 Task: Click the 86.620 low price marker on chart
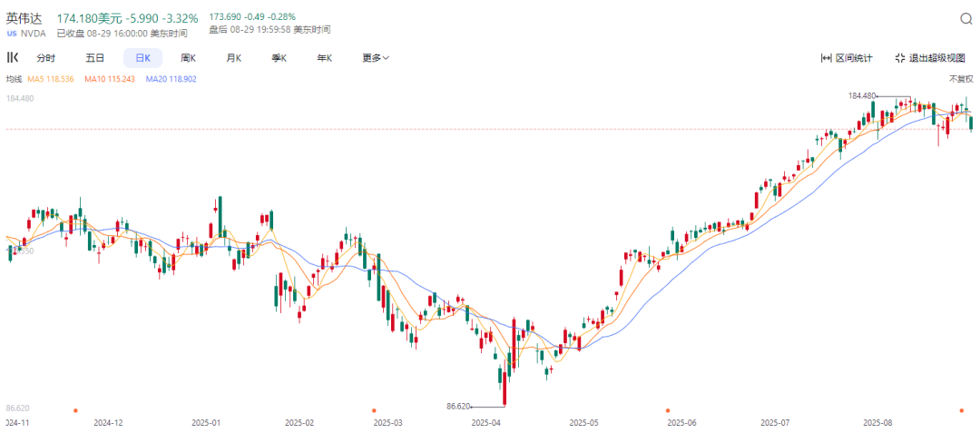[459, 406]
